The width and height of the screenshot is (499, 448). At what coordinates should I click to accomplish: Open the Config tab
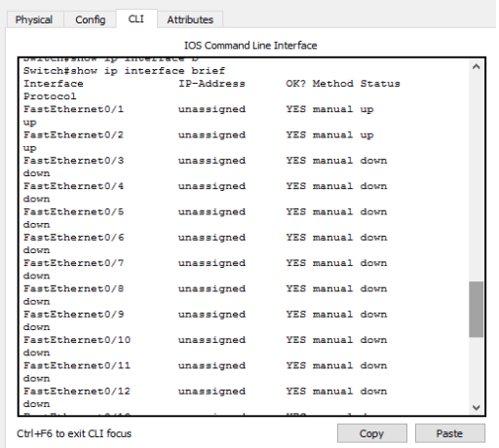pyautogui.click(x=91, y=19)
